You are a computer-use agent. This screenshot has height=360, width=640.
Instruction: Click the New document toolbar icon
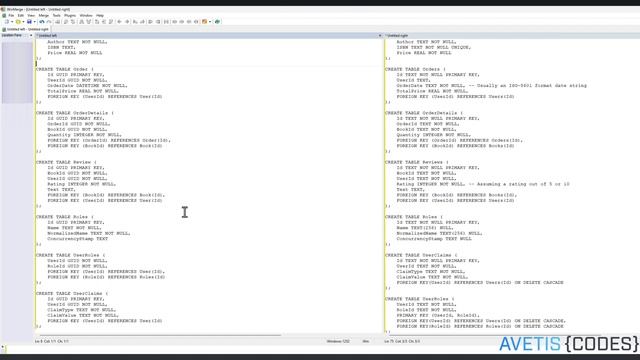7,22
